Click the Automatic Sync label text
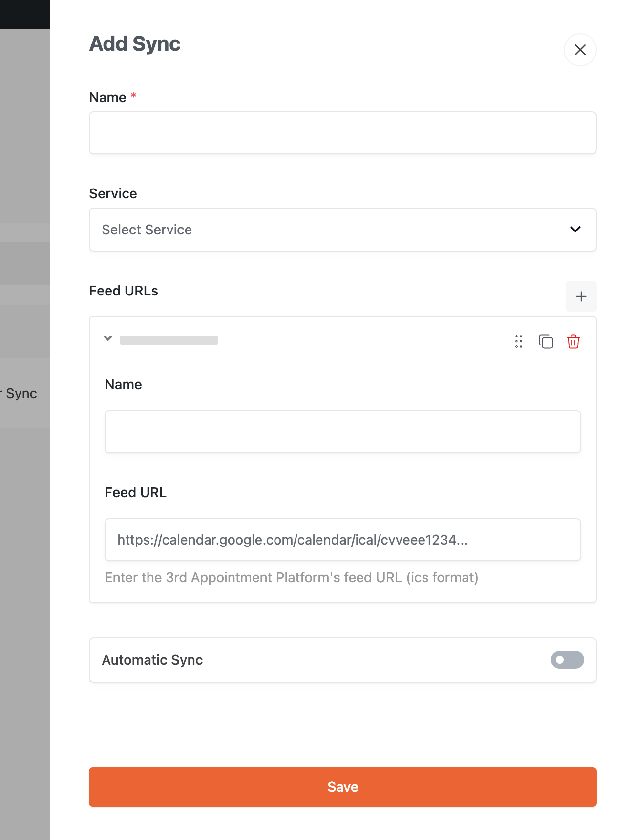Screen dimensions: 634x840 click(x=152, y=660)
